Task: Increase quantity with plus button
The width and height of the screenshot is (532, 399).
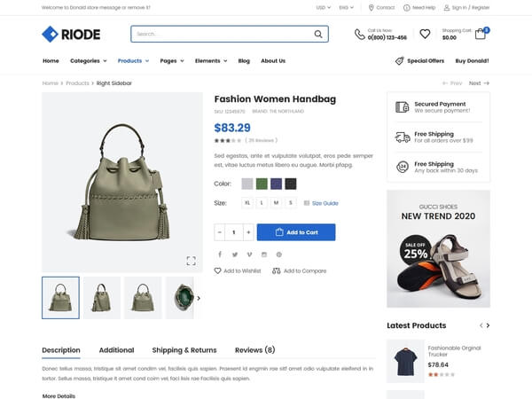Action: coord(248,232)
